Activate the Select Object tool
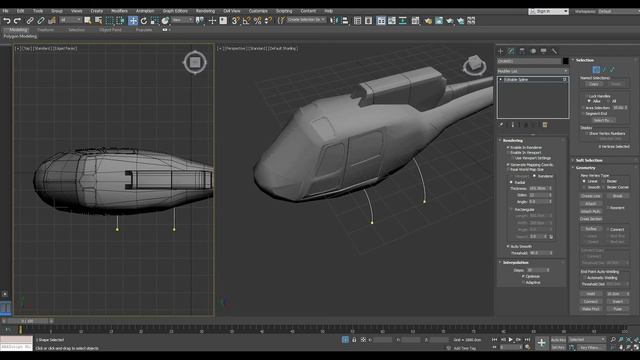Viewport: 640px width, 360px height. 87,20
